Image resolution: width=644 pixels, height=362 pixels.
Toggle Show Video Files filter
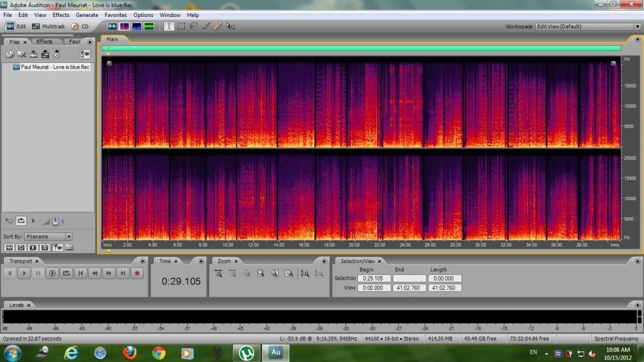click(33, 247)
